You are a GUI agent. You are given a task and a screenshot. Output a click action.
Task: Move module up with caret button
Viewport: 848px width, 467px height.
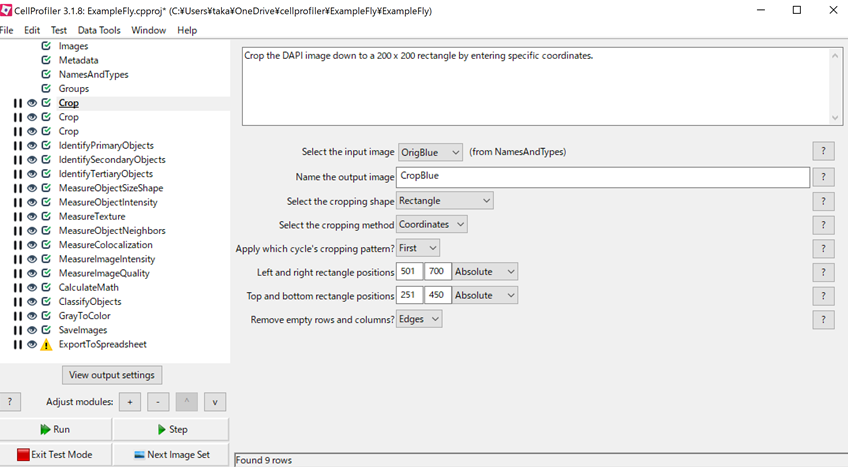[x=187, y=402]
